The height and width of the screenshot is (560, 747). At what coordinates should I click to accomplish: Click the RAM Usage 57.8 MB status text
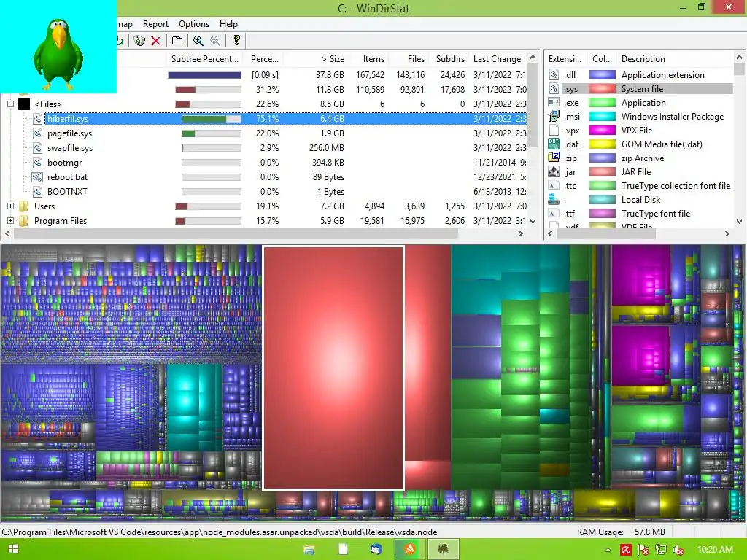[x=621, y=532]
